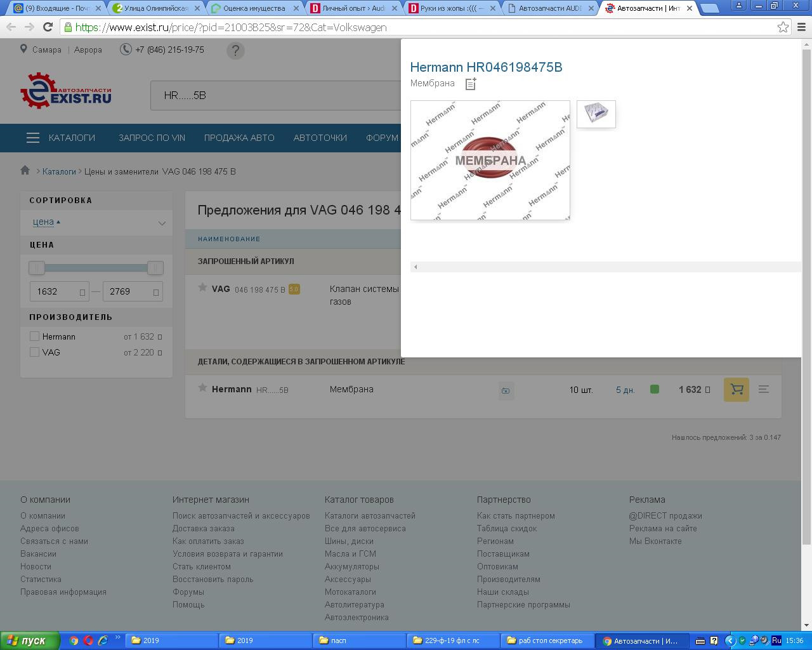Open ЗАПРОС ПО VIN menu item

click(152, 138)
